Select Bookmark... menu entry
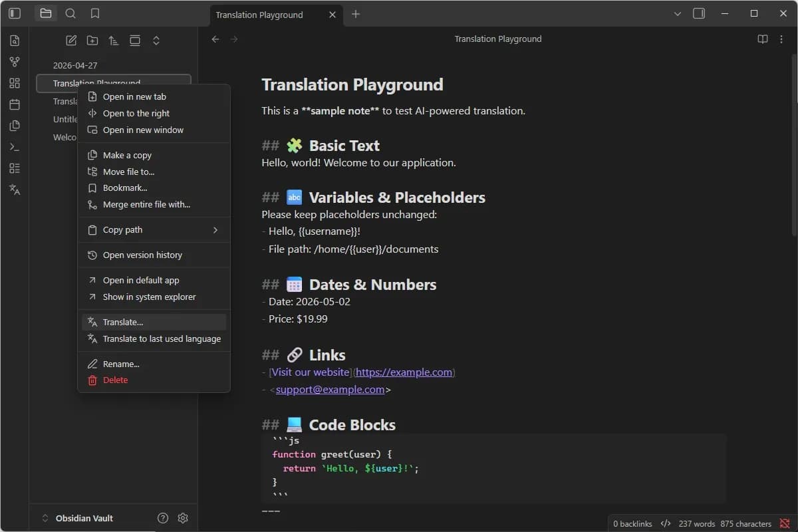Viewport: 798px width, 532px height. [x=154, y=188]
